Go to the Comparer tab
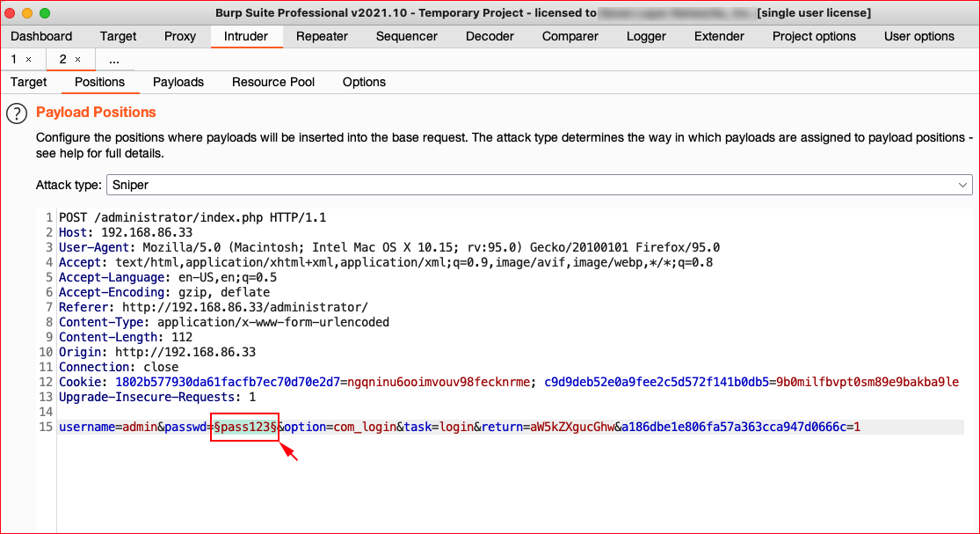The image size is (980, 534). coord(570,36)
